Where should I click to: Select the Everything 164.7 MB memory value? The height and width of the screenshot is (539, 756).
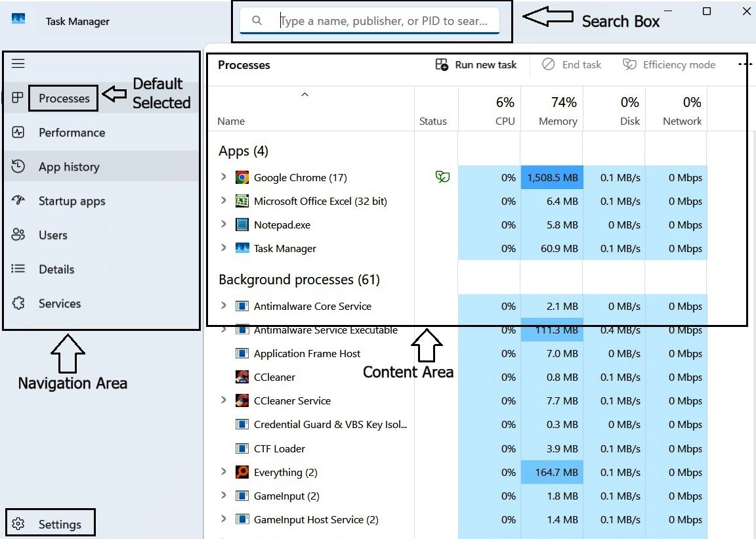click(552, 472)
